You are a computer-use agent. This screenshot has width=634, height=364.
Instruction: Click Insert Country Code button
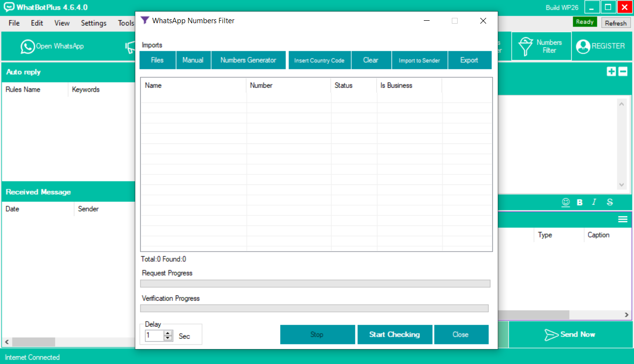point(319,60)
